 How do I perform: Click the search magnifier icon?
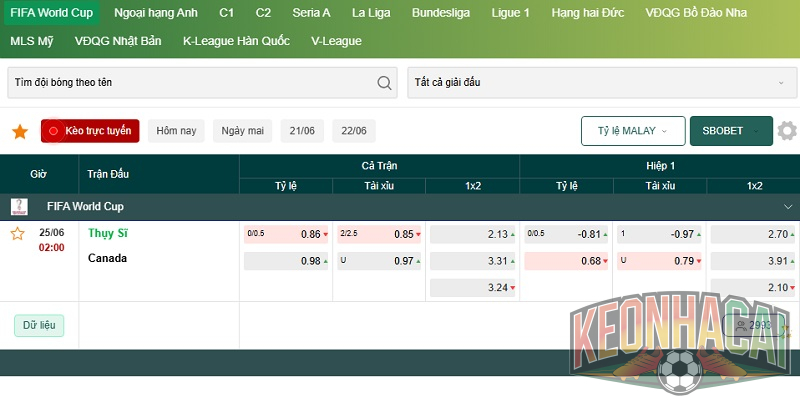pyautogui.click(x=384, y=83)
